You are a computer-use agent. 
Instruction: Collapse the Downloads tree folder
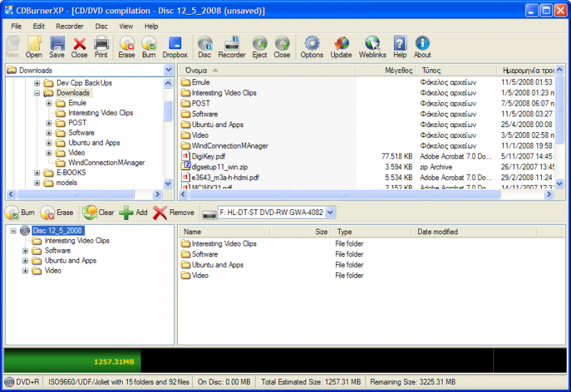pos(37,93)
